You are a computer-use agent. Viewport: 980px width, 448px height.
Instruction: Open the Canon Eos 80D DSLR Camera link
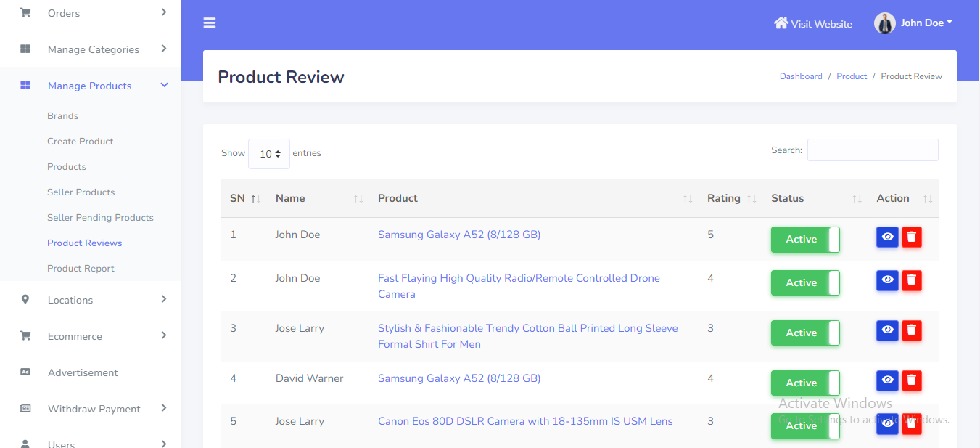click(x=525, y=421)
